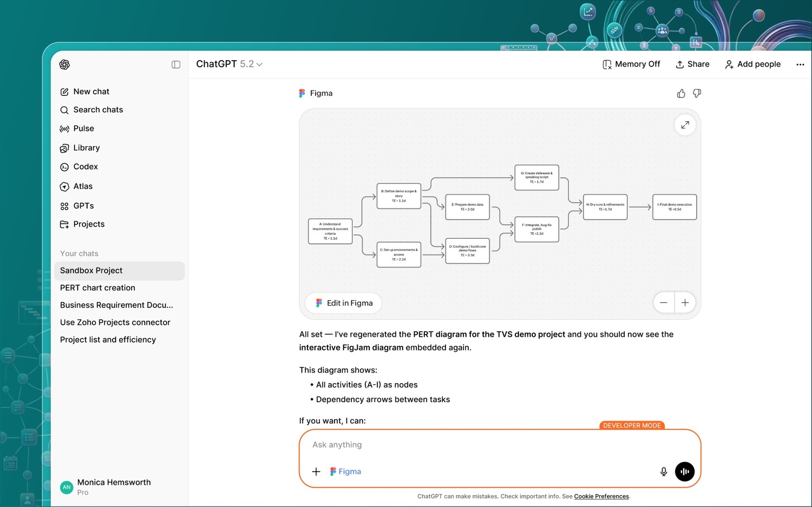Click the thumbs down feedback icon

point(697,94)
